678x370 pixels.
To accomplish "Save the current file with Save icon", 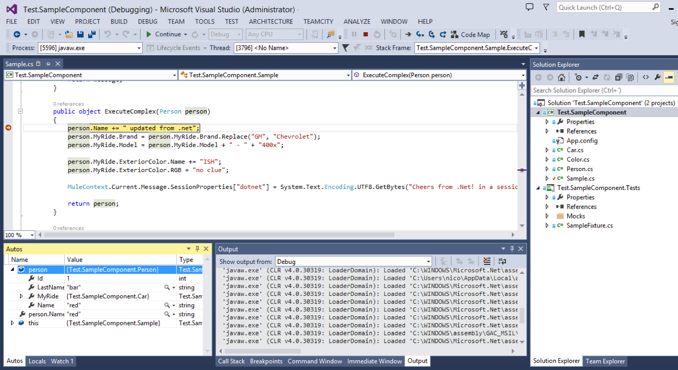I will (80, 34).
